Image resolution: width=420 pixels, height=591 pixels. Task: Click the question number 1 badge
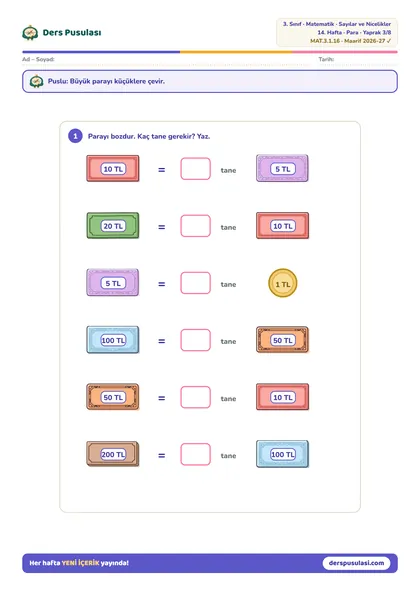tap(75, 136)
